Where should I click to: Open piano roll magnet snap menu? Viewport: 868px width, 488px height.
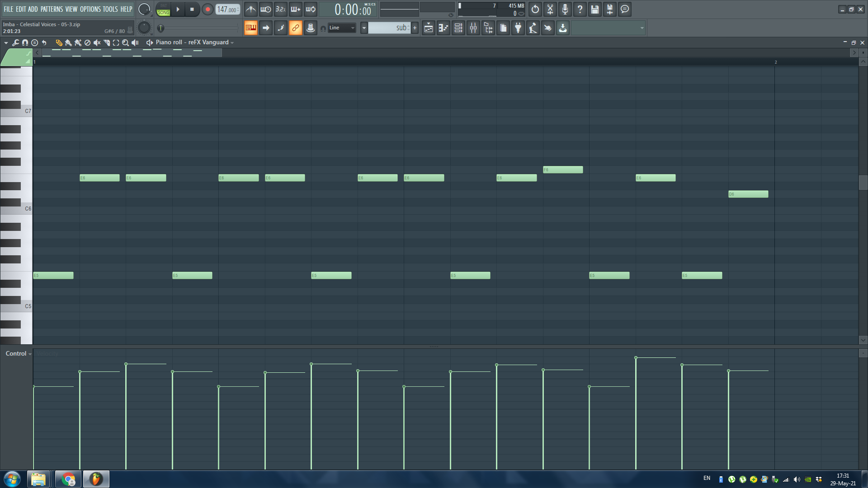[x=25, y=42]
